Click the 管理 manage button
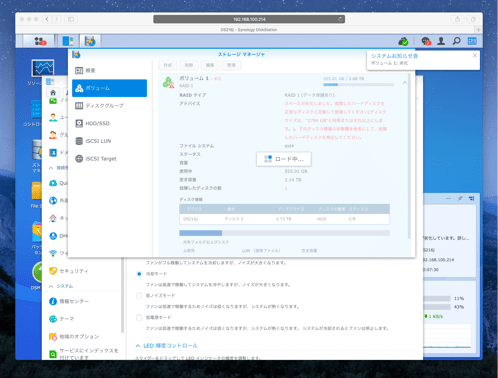 (231, 65)
